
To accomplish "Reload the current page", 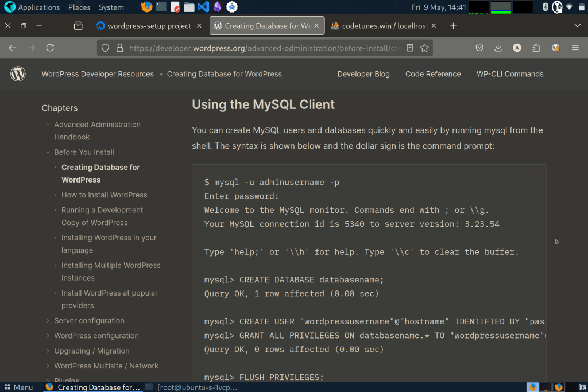I will pyautogui.click(x=50, y=48).
